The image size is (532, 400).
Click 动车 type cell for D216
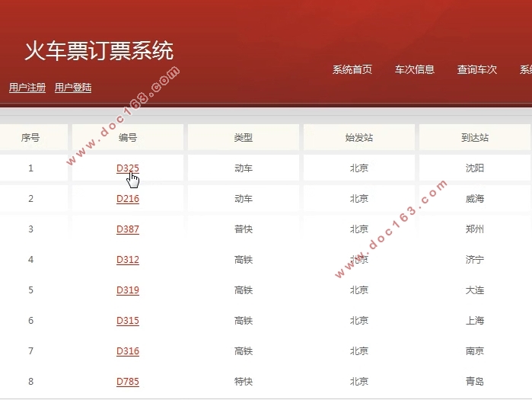(244, 199)
